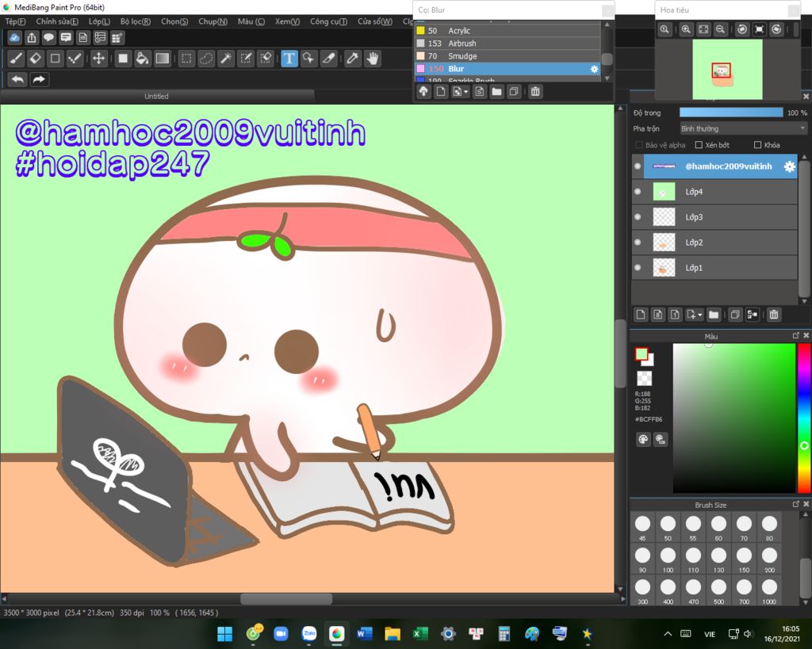The image size is (812, 649).
Task: Choose the Gradient tool
Action: pyautogui.click(x=163, y=59)
